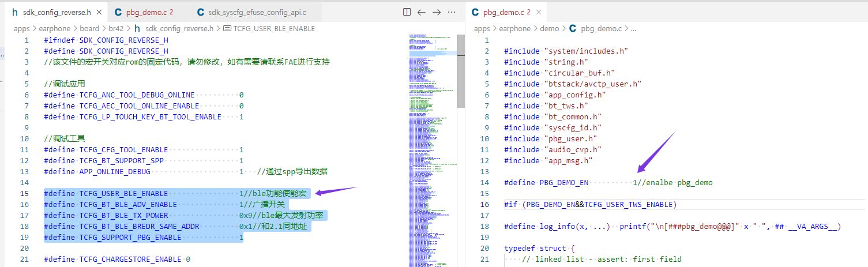The width and height of the screenshot is (868, 267).
Task: Click the //调试工具 comment line
Action: pyautogui.click(x=64, y=138)
